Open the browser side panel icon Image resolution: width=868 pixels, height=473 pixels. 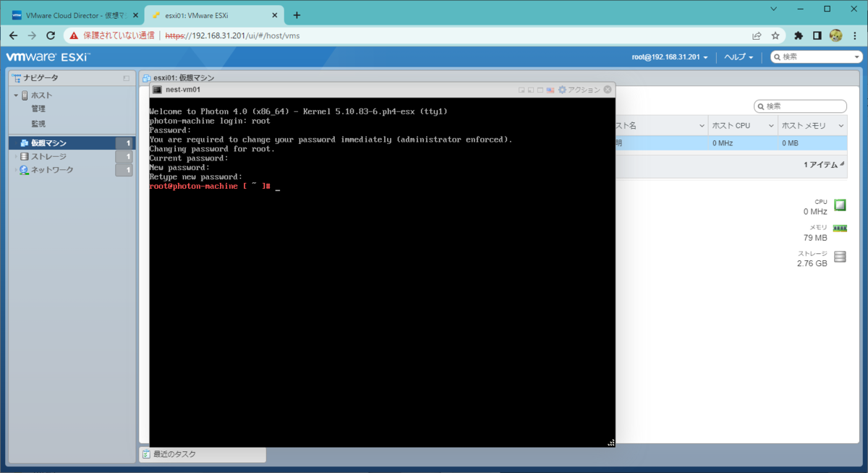817,35
